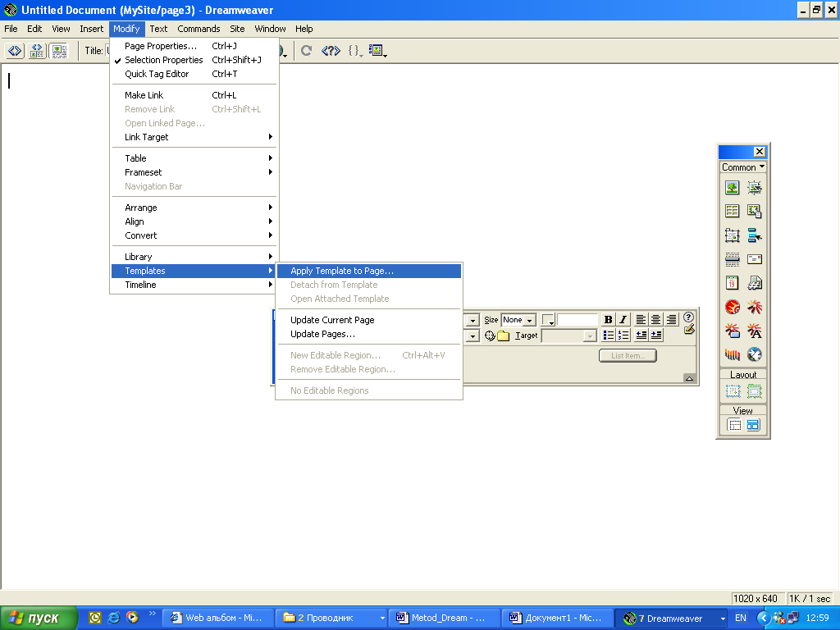Open Properties panel help icon

(688, 317)
